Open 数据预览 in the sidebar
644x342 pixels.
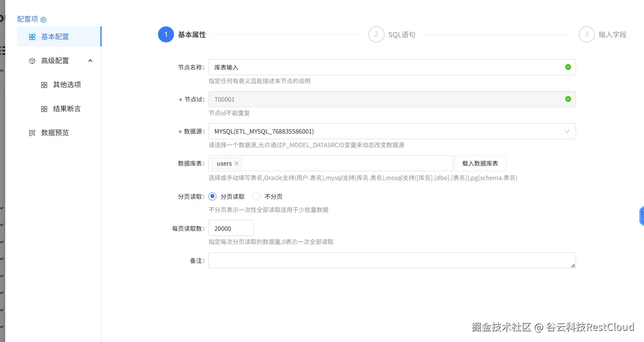[55, 133]
